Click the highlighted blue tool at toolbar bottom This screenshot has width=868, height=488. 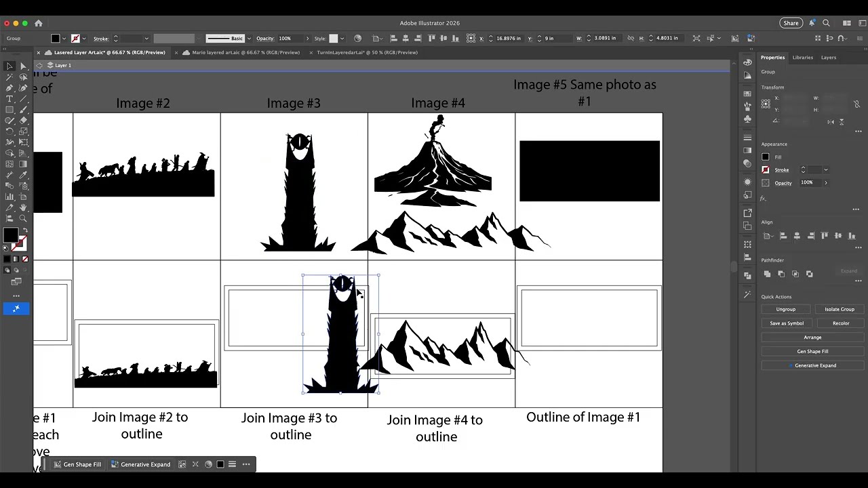16,308
